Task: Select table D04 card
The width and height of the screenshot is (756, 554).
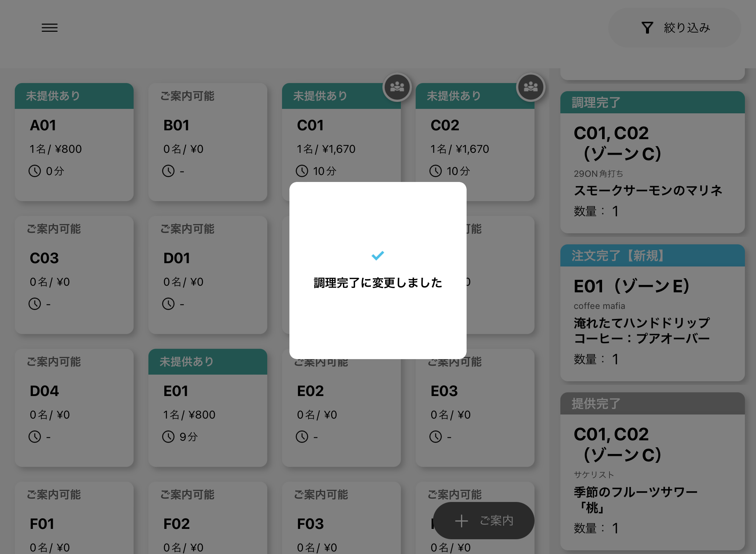Action: (74, 408)
